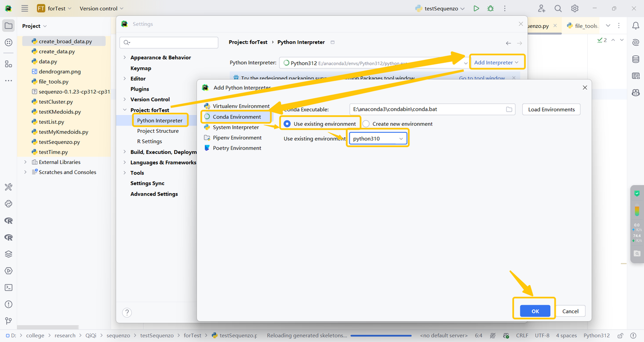Select Project Structure settings page
Image resolution: width=644 pixels, height=342 pixels.
click(x=158, y=131)
